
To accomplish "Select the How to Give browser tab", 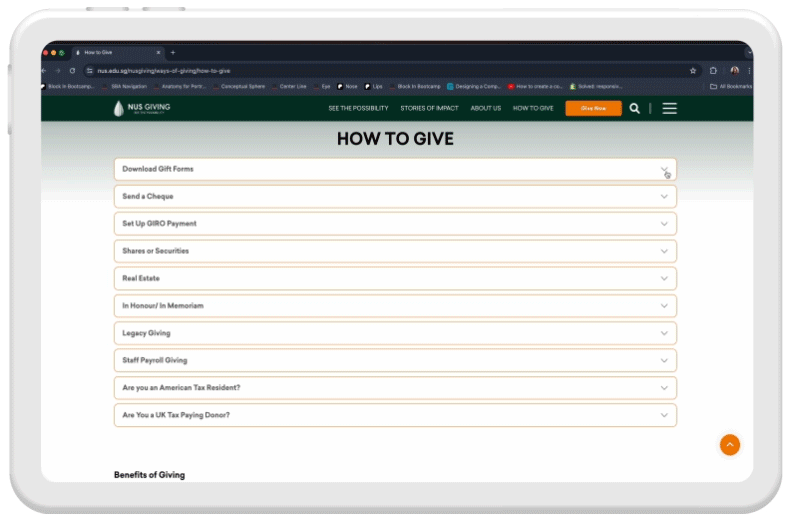I will (117, 52).
